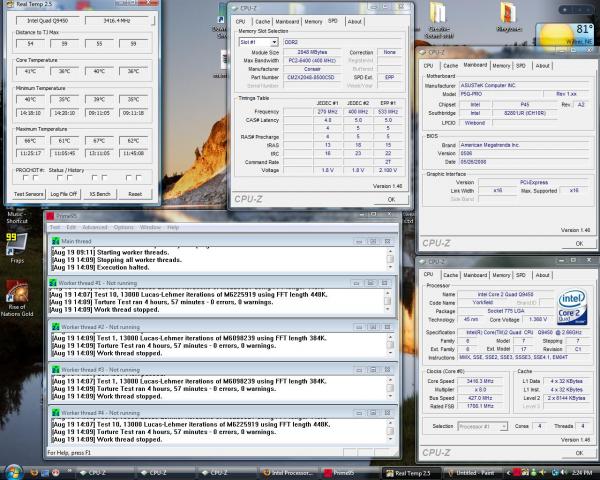This screenshot has height=480, width=600.
Task: Click OK in the motherboard CPU-Z window
Action: coord(579,243)
